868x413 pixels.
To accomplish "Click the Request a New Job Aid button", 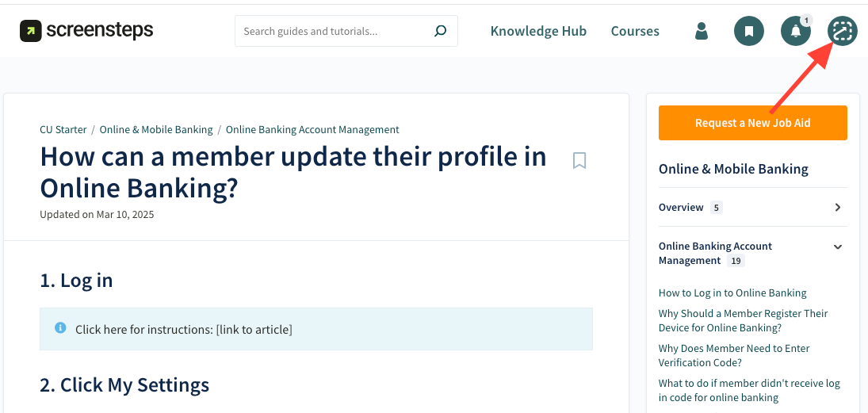I will pyautogui.click(x=752, y=123).
